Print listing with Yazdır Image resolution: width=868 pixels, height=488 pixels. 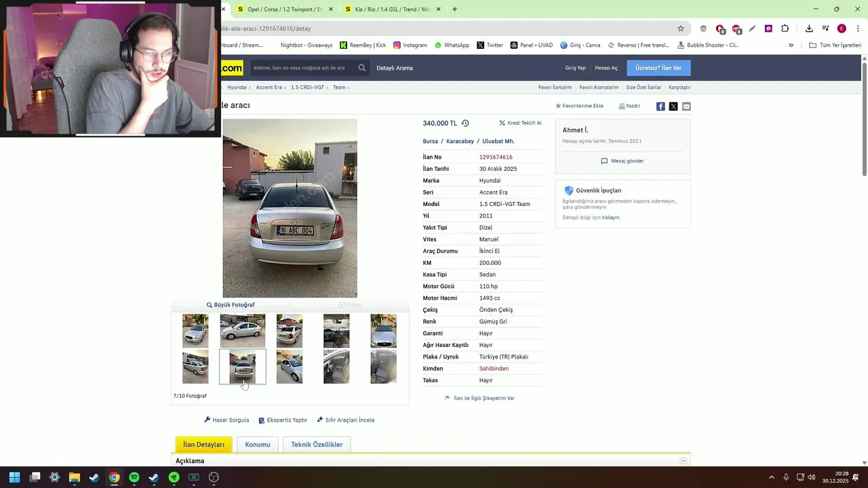[629, 106]
